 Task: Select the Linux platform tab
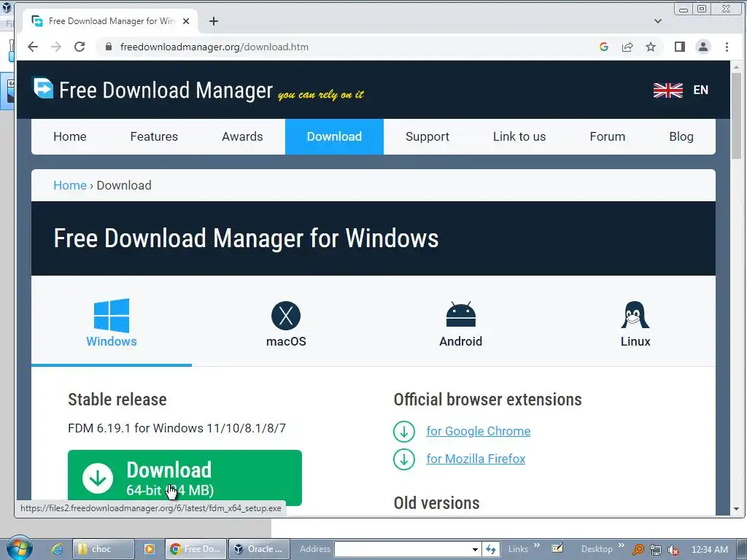(x=635, y=323)
